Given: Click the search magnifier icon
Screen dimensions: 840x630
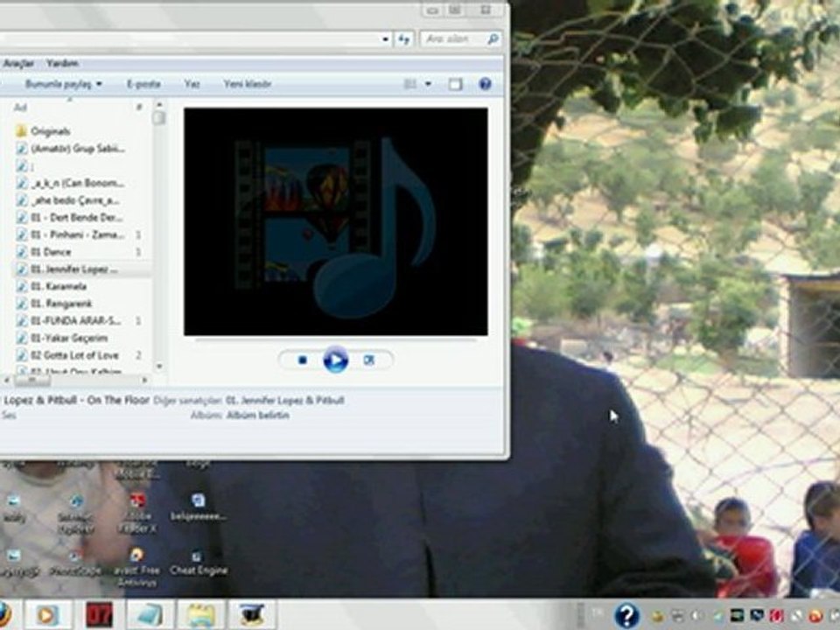Looking at the screenshot, I should (493, 39).
